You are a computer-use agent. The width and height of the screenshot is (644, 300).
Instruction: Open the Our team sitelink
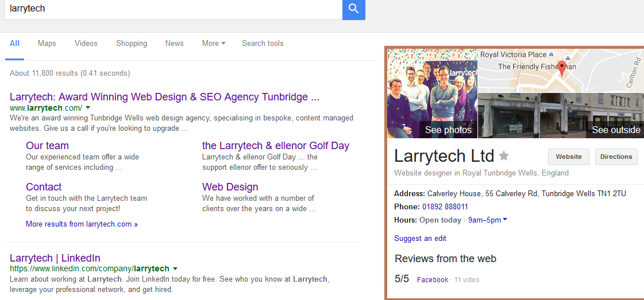pos(47,146)
